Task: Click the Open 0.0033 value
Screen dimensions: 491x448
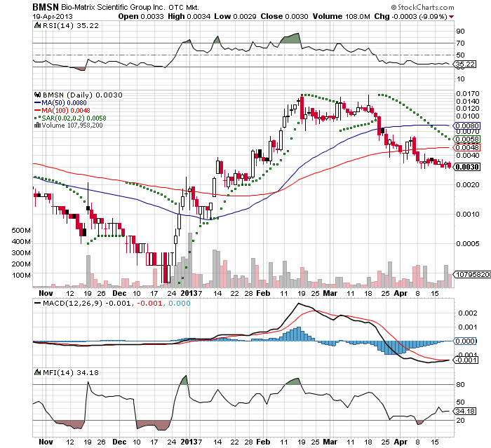Action: (141, 16)
